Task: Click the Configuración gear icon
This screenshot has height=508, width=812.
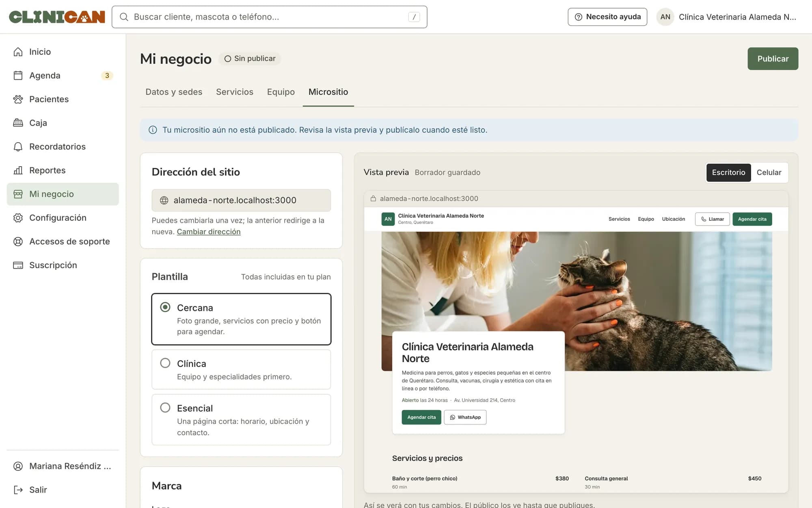Action: click(x=18, y=218)
